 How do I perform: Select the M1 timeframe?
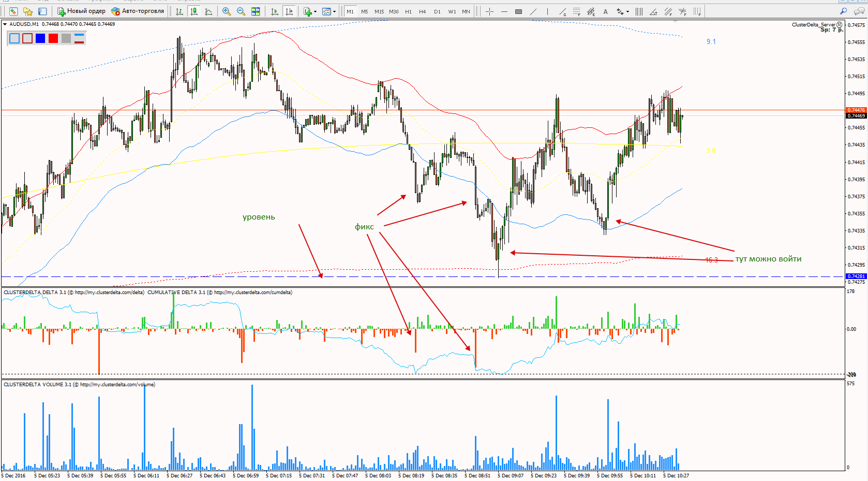pos(350,11)
